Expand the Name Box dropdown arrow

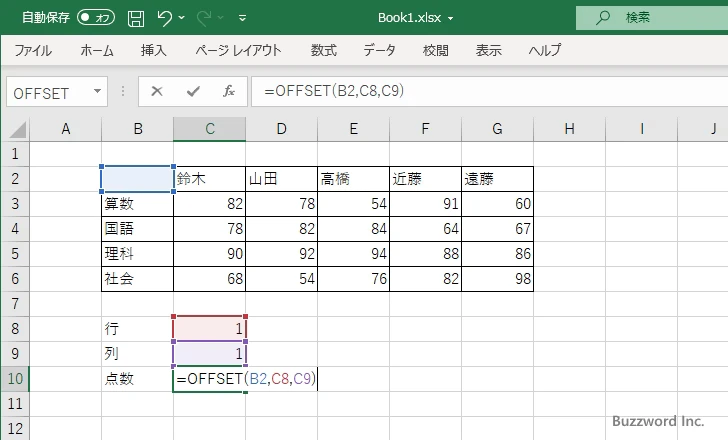[98, 91]
